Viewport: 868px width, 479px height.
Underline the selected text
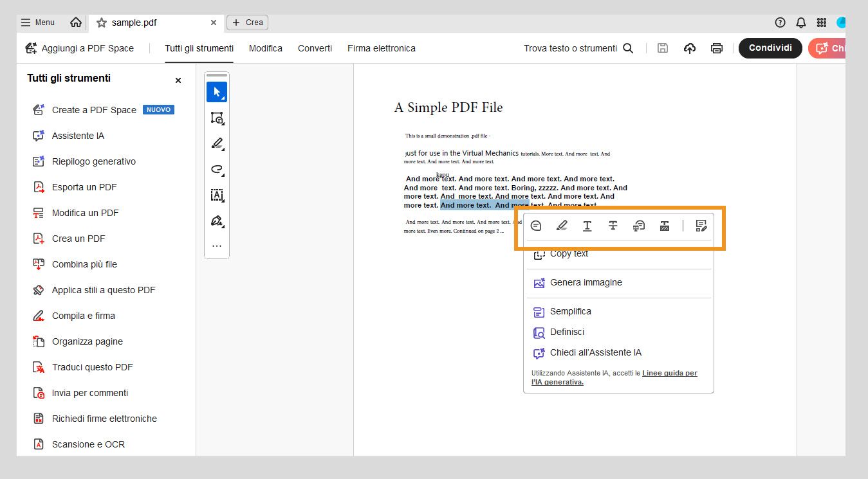tap(587, 226)
